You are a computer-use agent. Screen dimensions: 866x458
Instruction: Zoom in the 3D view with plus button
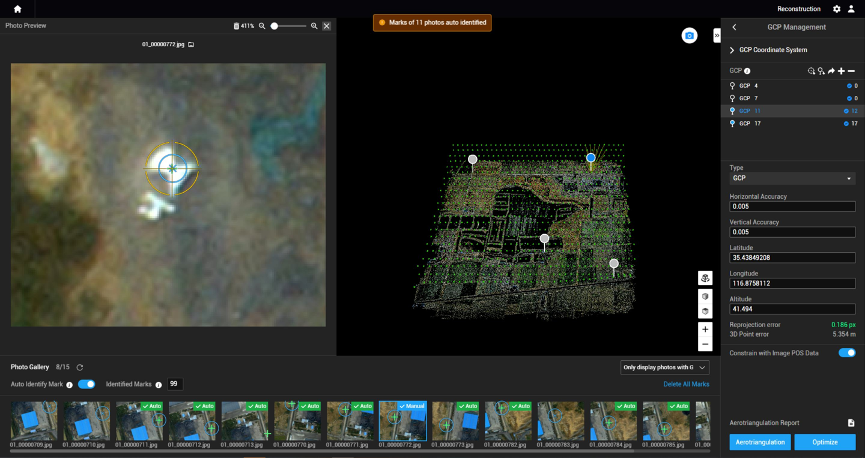(705, 329)
